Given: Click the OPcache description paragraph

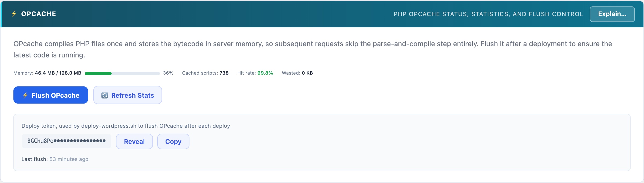Looking at the screenshot, I should pyautogui.click(x=313, y=49).
